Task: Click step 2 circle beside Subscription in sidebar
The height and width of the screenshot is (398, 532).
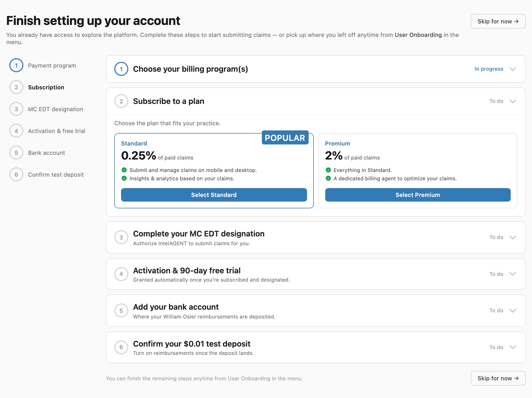Action: pos(16,87)
